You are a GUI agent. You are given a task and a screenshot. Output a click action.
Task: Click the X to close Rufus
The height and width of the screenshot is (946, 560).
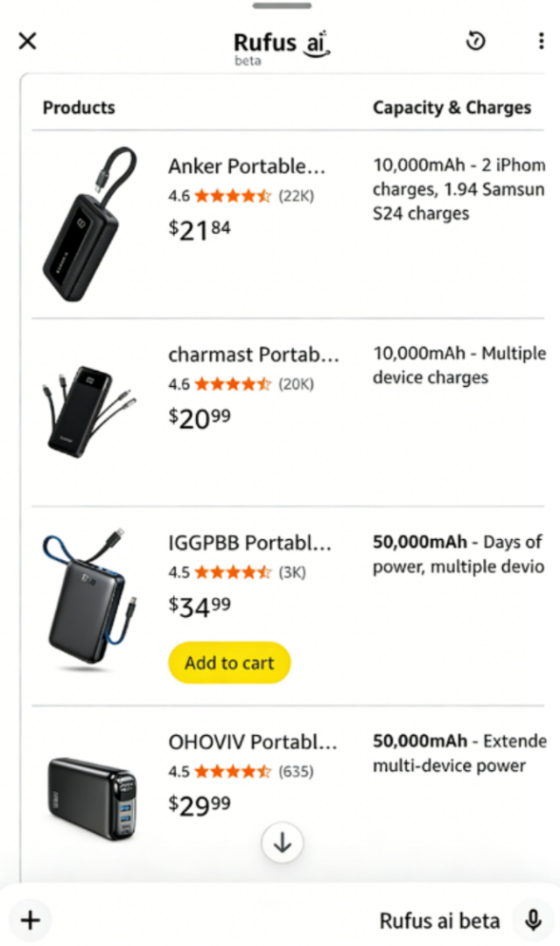(x=27, y=40)
